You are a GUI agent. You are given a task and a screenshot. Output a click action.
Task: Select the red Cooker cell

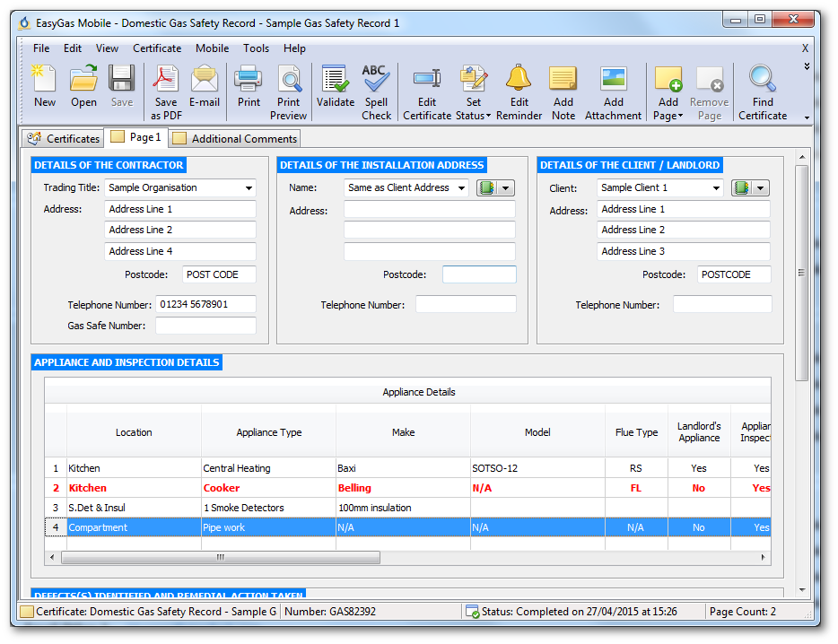269,488
